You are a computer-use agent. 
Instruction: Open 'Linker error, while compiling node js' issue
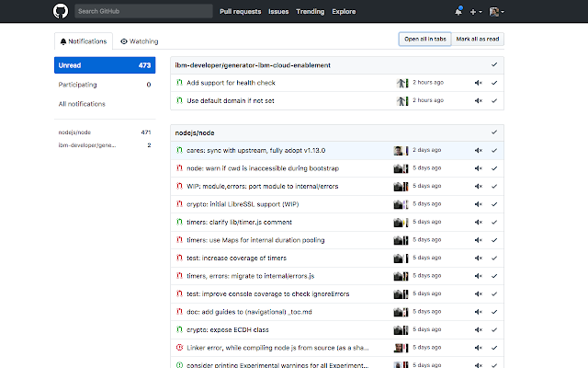pyautogui.click(x=277, y=348)
